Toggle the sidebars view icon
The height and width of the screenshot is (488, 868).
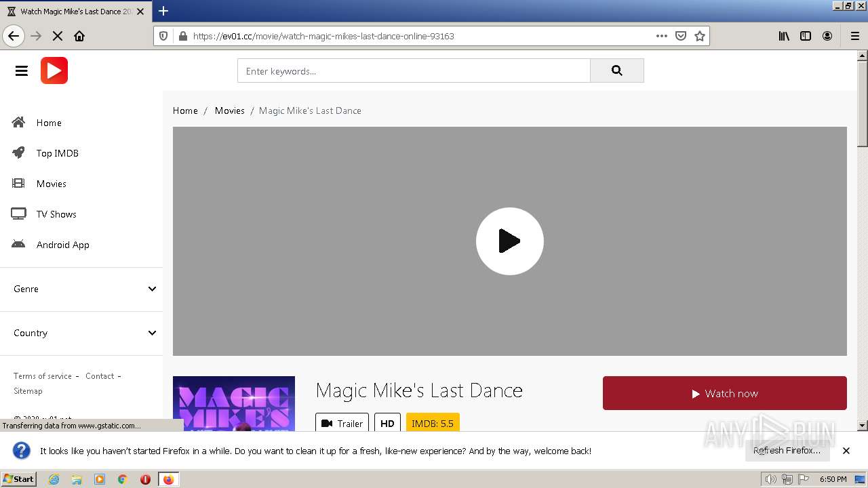coord(806,36)
